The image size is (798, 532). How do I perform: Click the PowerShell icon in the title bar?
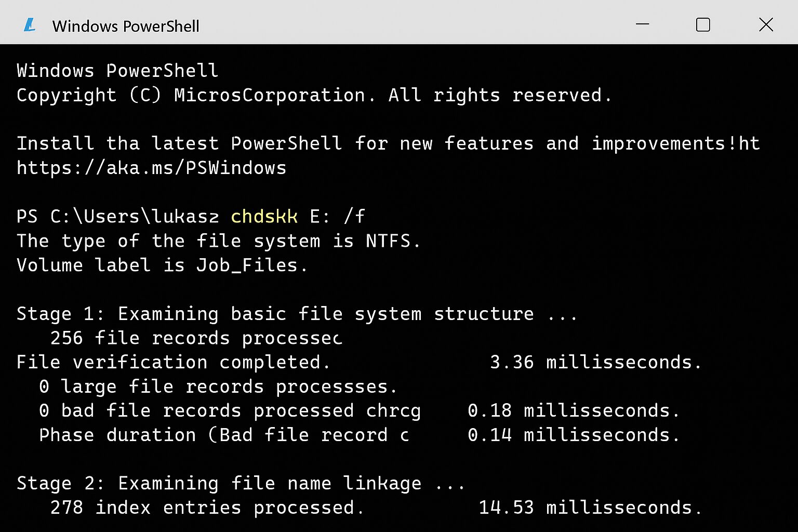click(30, 25)
